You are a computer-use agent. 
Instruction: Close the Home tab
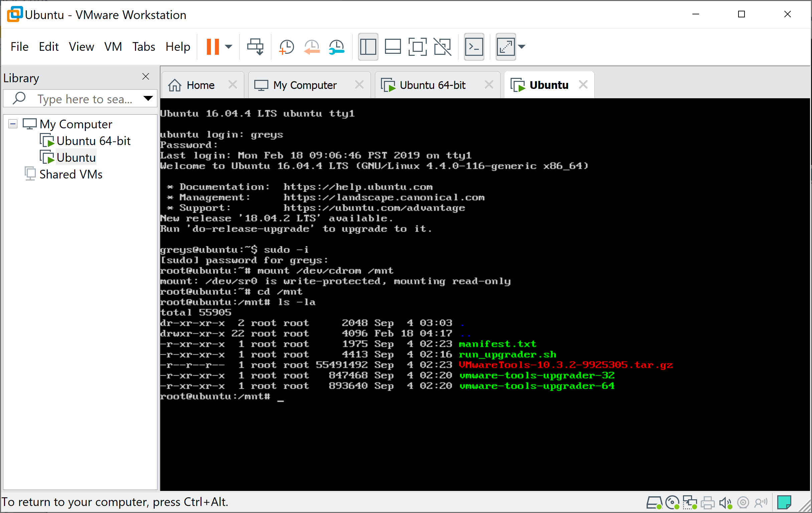(232, 84)
